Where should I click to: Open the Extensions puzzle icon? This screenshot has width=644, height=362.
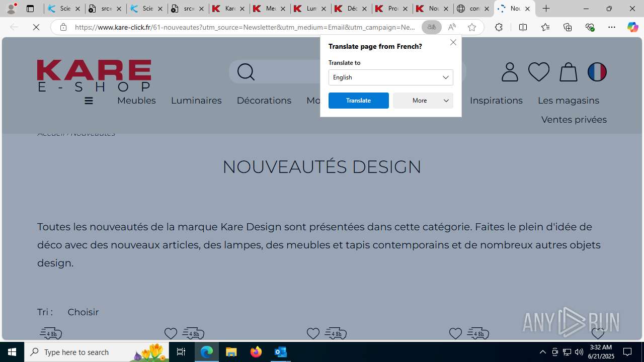coord(499,27)
